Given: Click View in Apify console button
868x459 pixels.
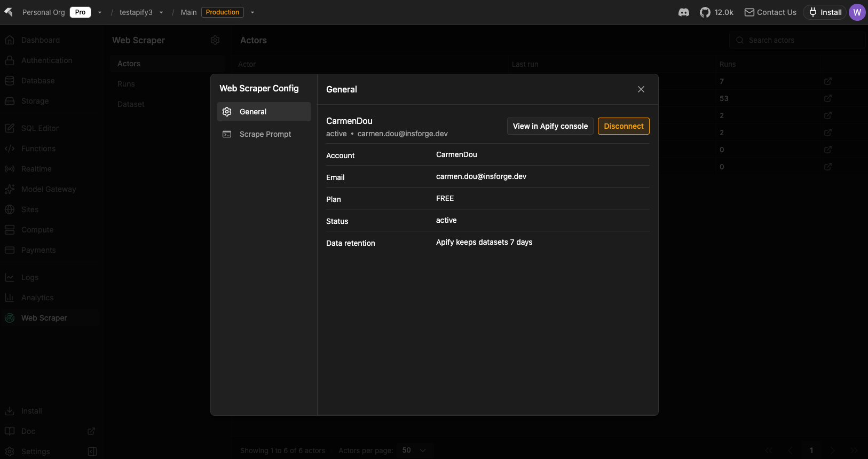Looking at the screenshot, I should pyautogui.click(x=550, y=126).
